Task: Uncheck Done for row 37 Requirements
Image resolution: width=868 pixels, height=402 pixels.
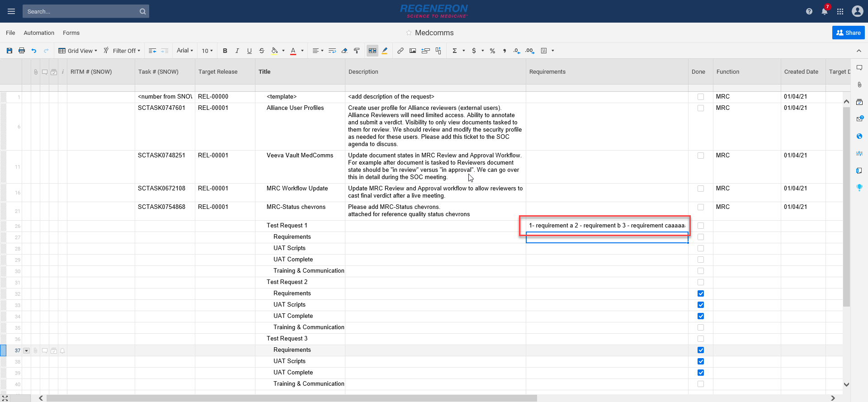Action: [x=701, y=350]
